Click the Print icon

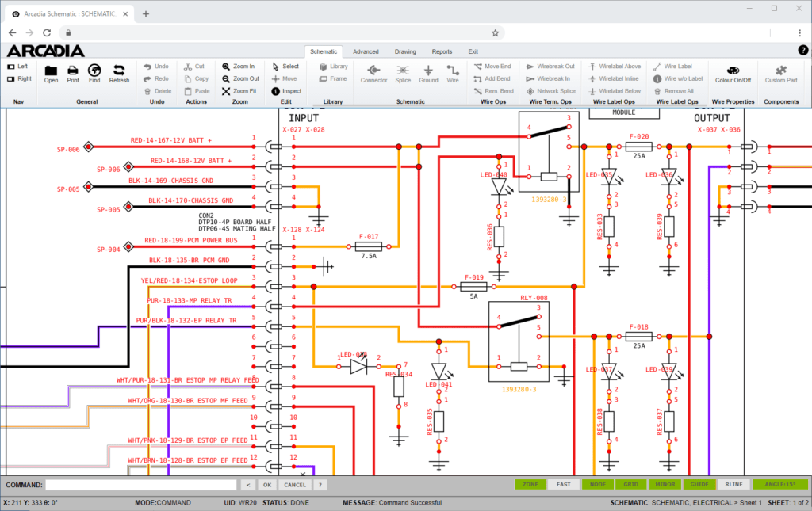[x=73, y=71]
